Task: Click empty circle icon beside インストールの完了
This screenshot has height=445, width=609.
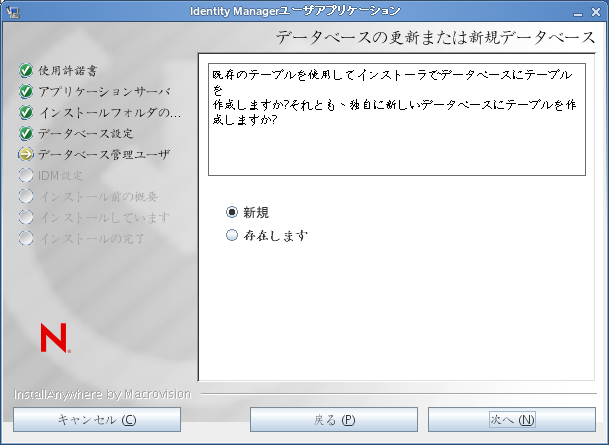Action: [x=26, y=238]
